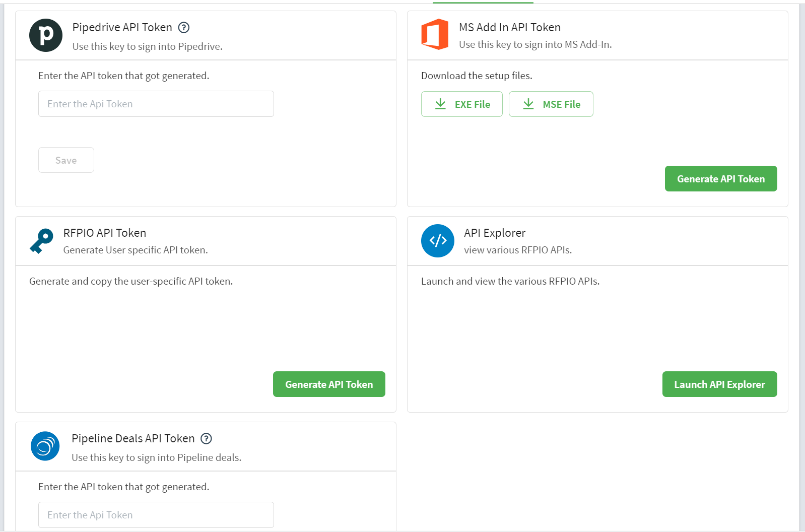This screenshot has width=805, height=532.
Task: Click the 'MS Add In API Token' heading
Action: [x=510, y=27]
